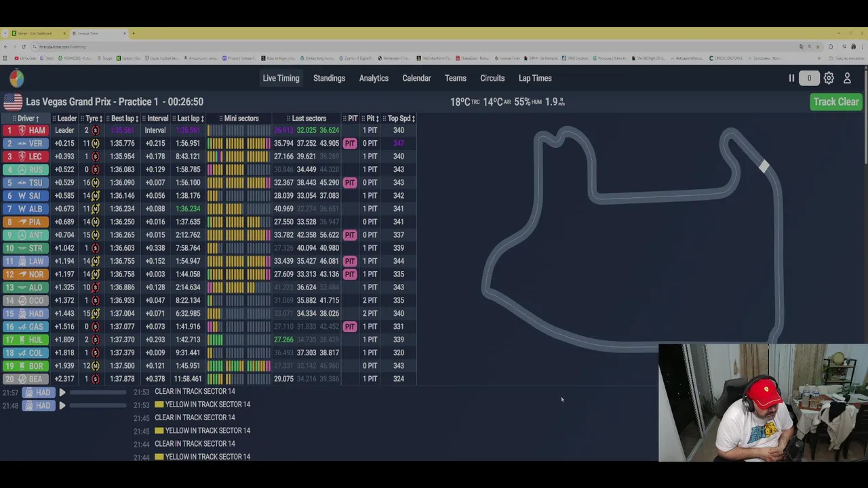Image resolution: width=868 pixels, height=488 pixels.
Task: Click the Formula Timer logo icon
Action: (16, 79)
